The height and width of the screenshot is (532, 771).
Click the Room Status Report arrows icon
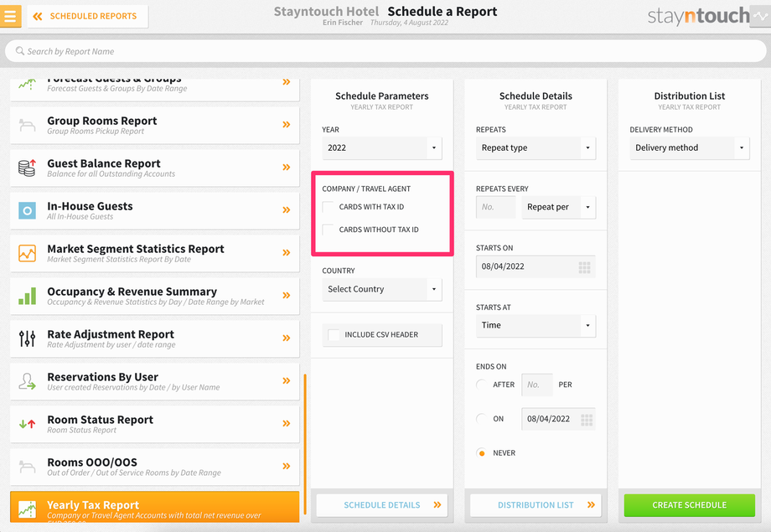tap(27, 423)
